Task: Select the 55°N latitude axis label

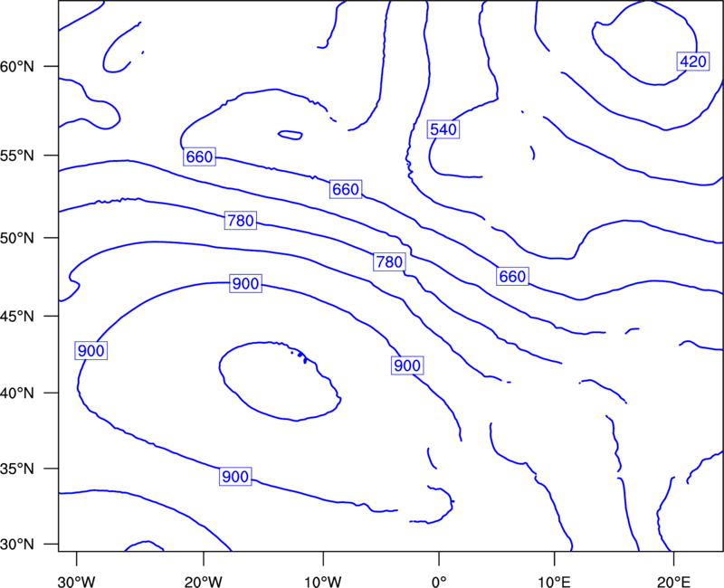Action: (x=17, y=156)
